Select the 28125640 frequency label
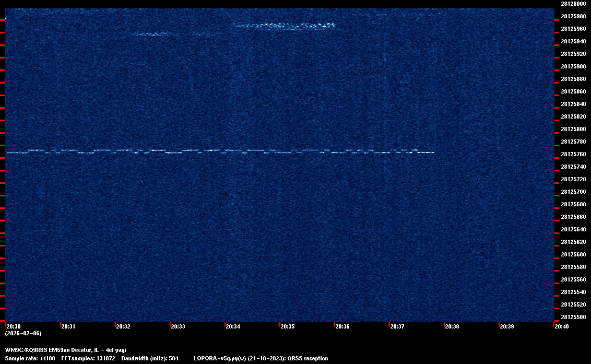Image resolution: width=591 pixels, height=364 pixels. [573, 229]
